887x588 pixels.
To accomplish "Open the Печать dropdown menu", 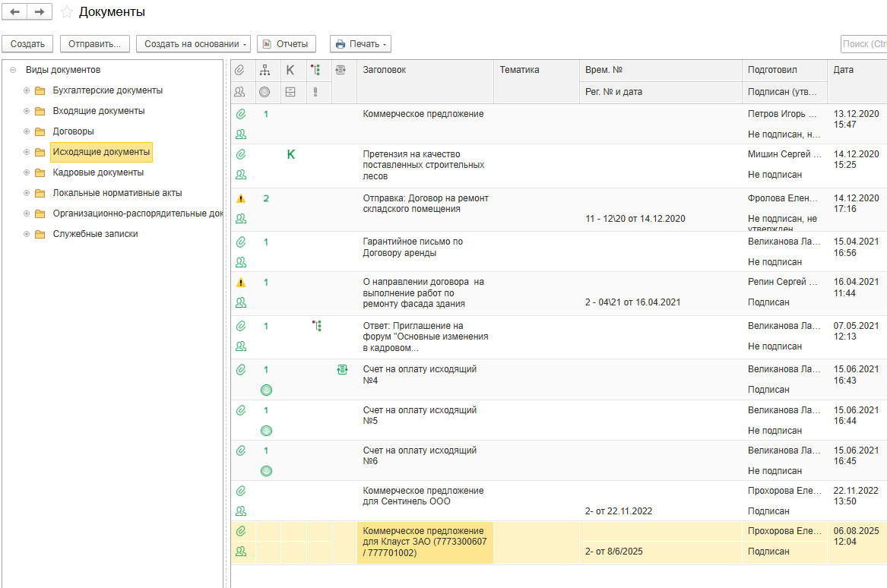I will (x=360, y=44).
